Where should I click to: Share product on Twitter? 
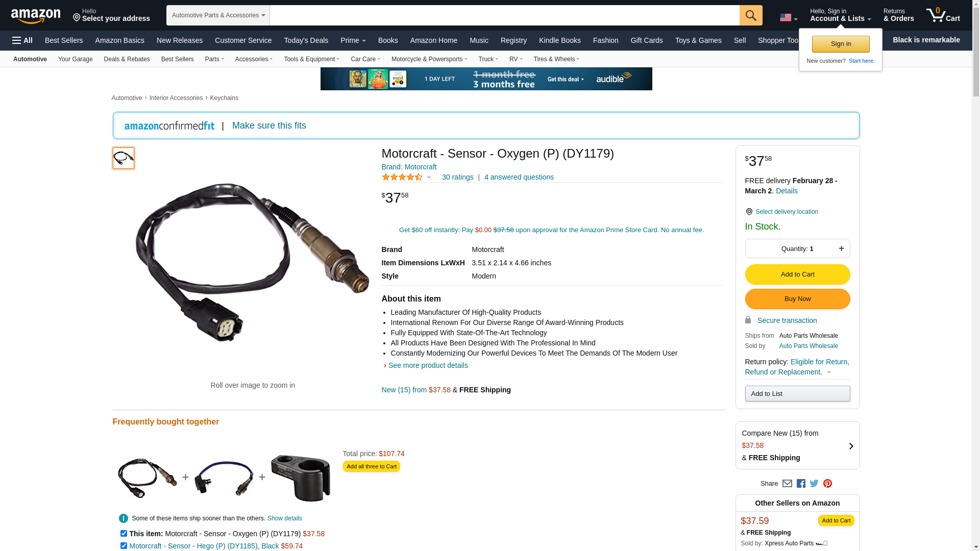pos(814,484)
